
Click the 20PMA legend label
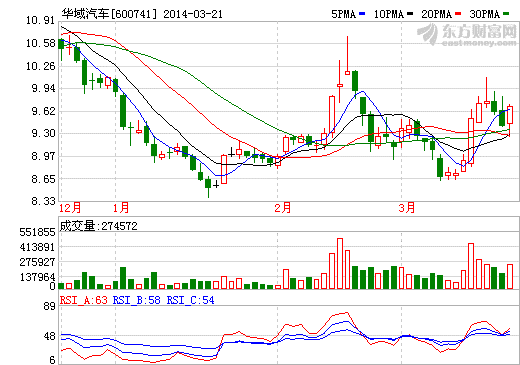(x=437, y=14)
